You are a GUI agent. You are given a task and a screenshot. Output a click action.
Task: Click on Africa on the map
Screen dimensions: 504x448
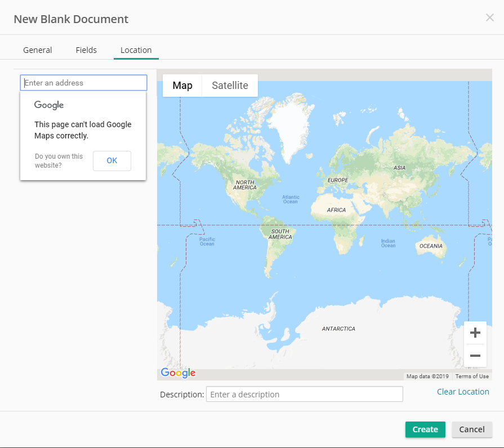pyautogui.click(x=336, y=210)
